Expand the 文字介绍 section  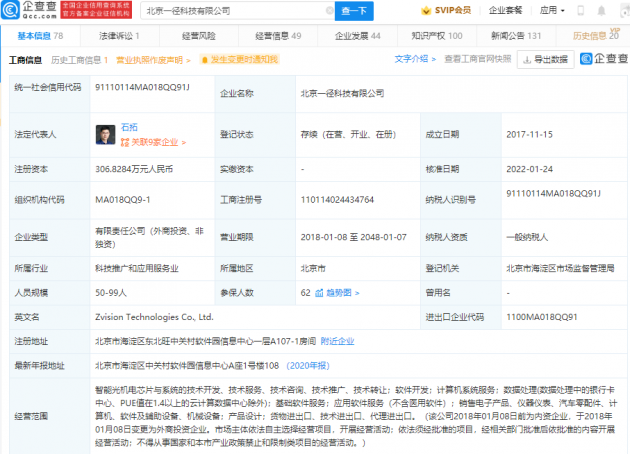coord(415,59)
